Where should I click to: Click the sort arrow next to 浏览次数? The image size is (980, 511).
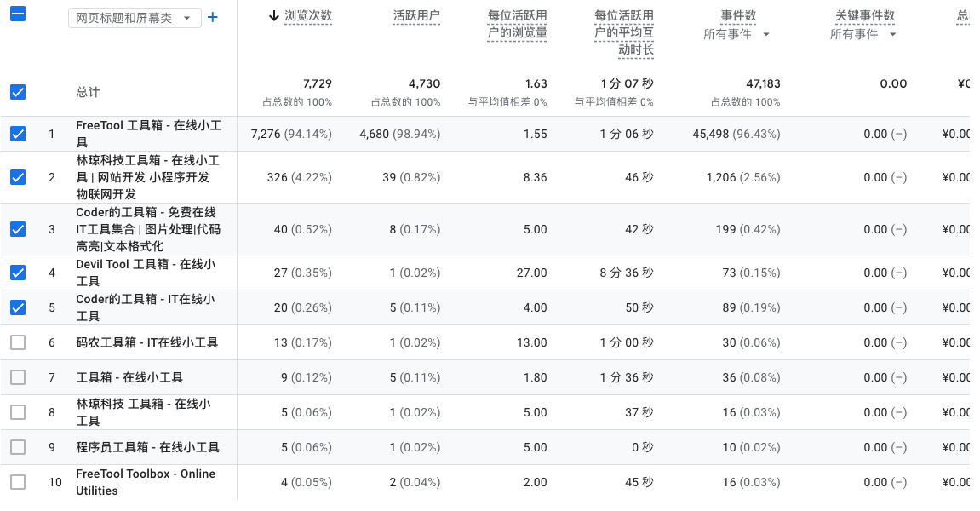(274, 15)
